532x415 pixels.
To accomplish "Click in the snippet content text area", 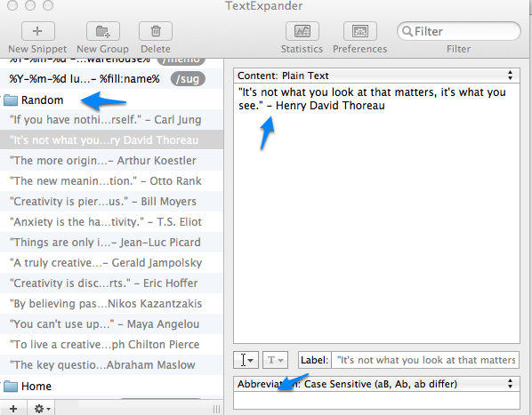I will 376,213.
